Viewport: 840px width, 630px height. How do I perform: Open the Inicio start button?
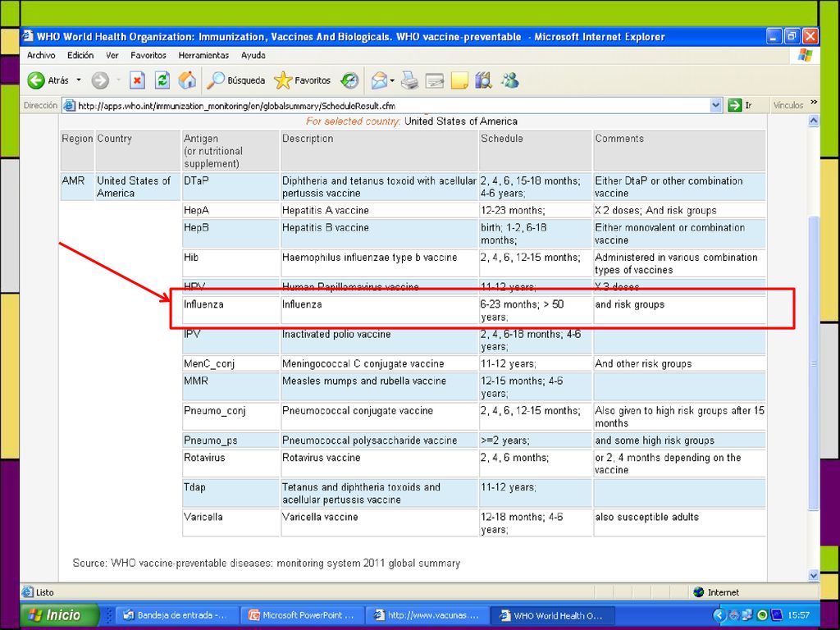pos(59,614)
